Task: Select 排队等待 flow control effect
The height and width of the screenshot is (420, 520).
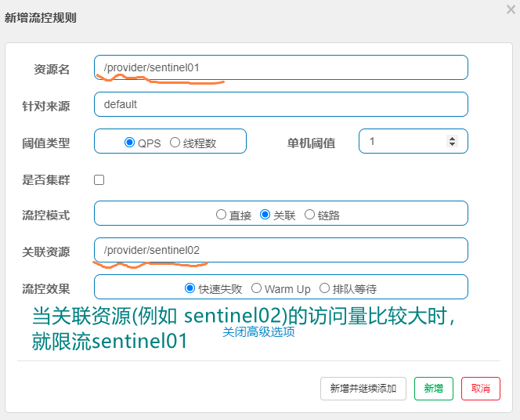Action: [x=324, y=288]
